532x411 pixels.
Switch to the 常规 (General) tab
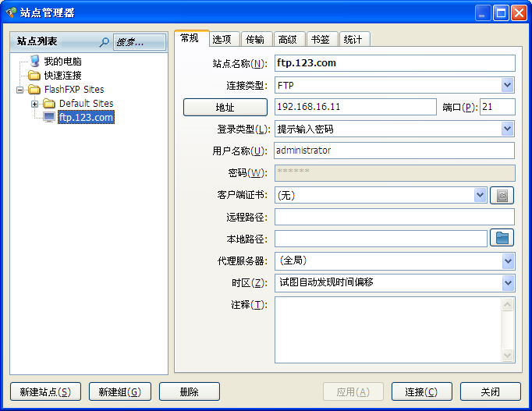point(191,38)
